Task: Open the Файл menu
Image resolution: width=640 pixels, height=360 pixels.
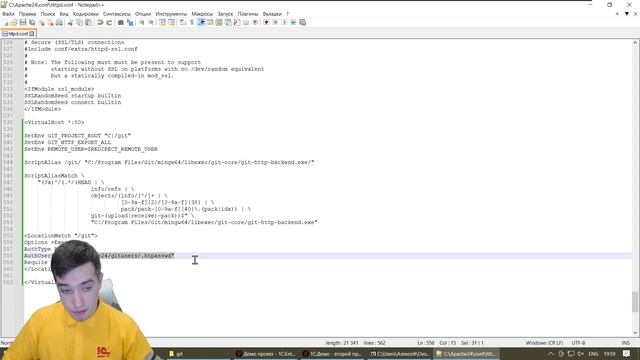Action: (8, 14)
